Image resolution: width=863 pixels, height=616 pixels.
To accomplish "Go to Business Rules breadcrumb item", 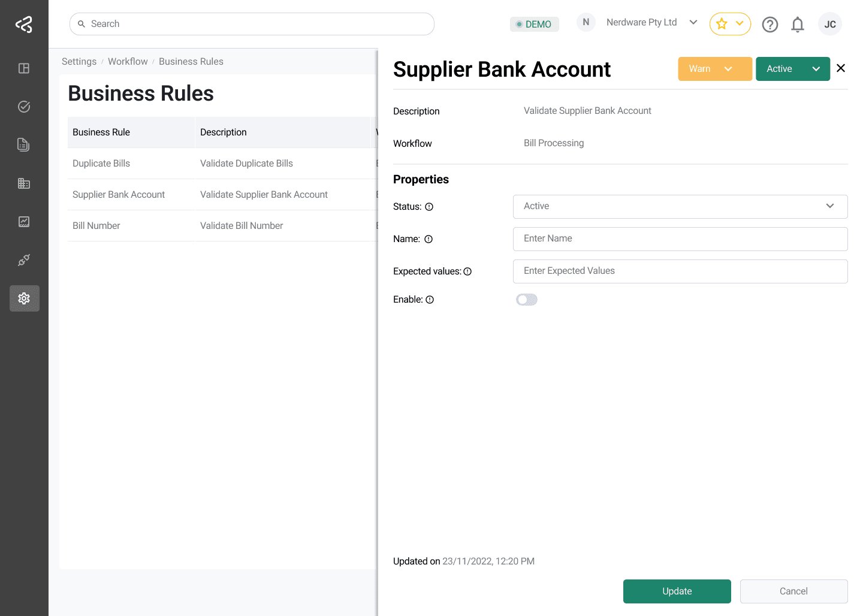I will [191, 61].
